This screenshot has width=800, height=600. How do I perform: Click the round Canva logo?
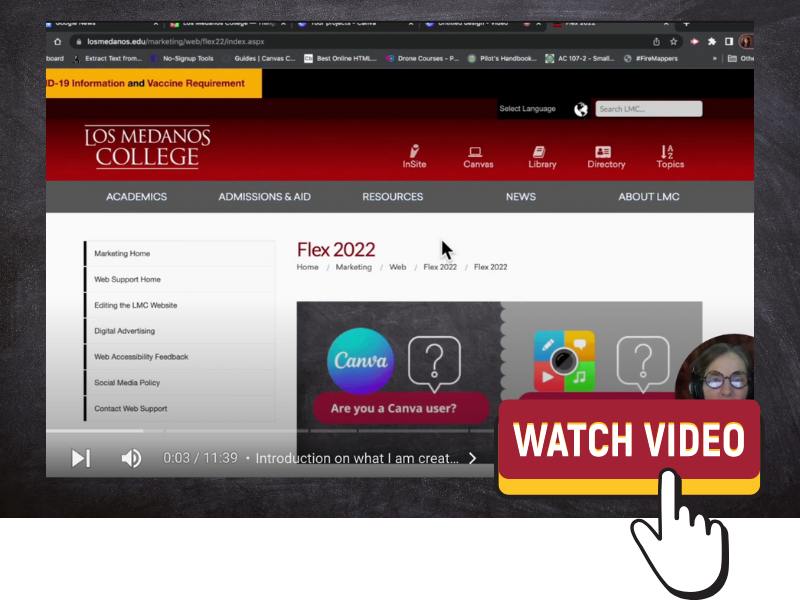pyautogui.click(x=361, y=361)
